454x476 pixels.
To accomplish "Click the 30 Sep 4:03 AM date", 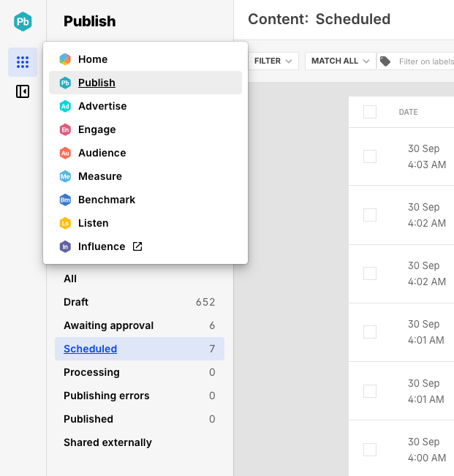I will (427, 156).
